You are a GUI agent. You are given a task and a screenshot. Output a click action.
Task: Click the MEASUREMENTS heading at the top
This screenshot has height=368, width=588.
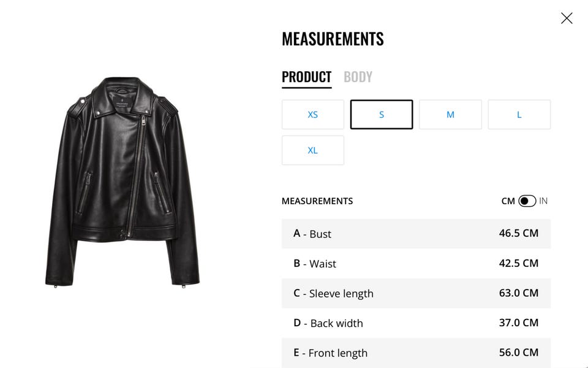point(333,39)
